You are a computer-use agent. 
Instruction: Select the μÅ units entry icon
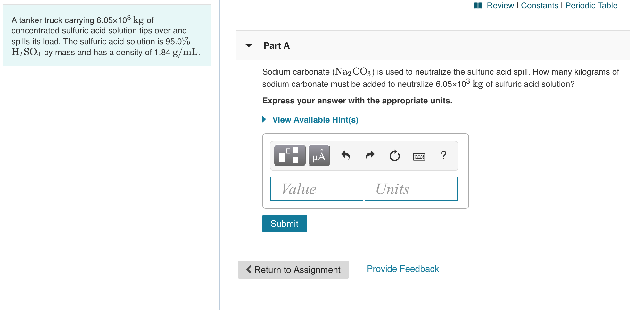(319, 156)
